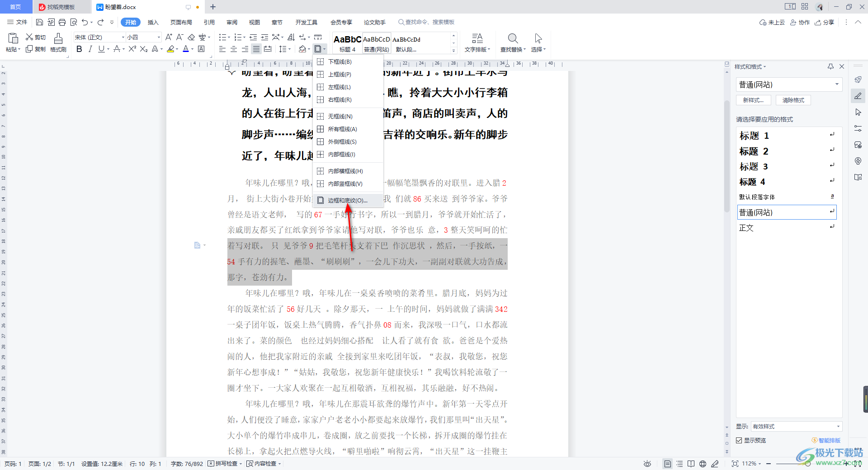Screen dimensions: 868x470
Task: Apply distributed alignment
Action: pos(268,49)
